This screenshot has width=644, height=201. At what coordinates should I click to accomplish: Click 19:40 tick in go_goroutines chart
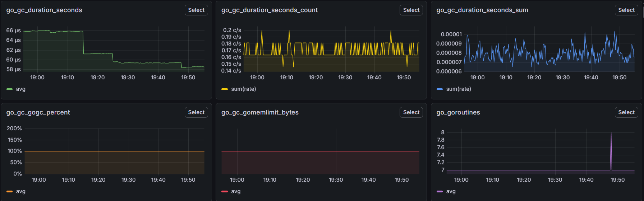coord(586,180)
